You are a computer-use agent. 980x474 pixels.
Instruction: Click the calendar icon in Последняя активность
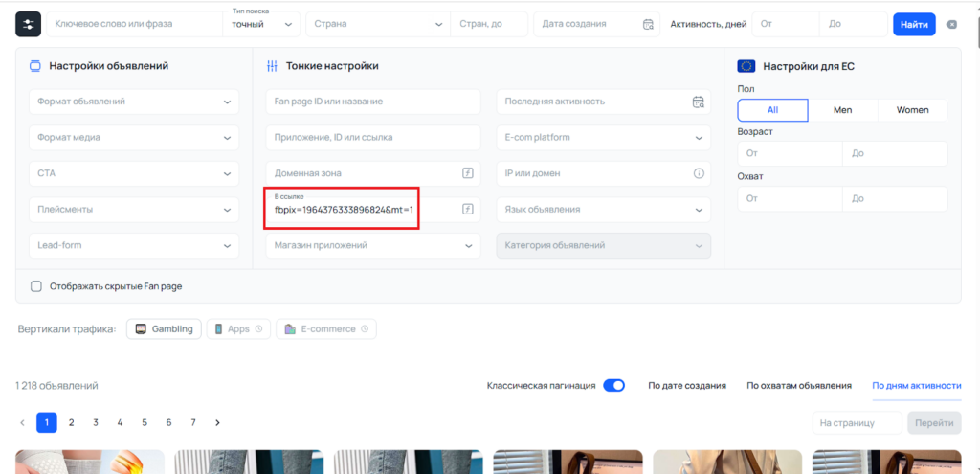pyautogui.click(x=698, y=102)
